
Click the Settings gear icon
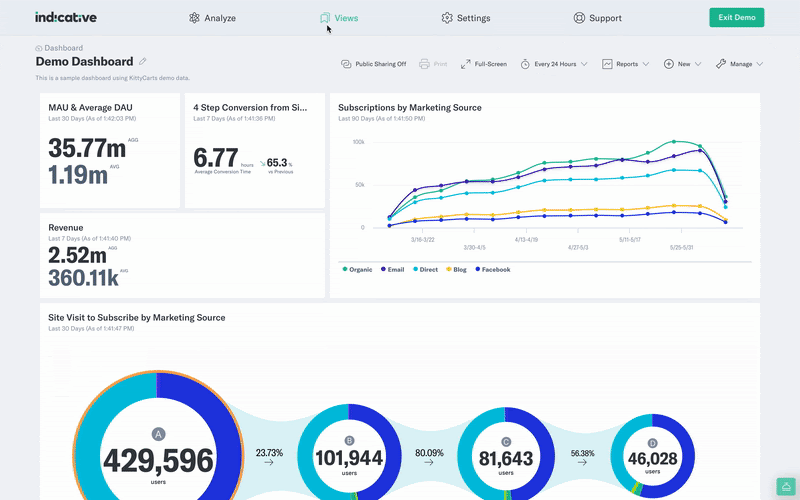coord(447,18)
